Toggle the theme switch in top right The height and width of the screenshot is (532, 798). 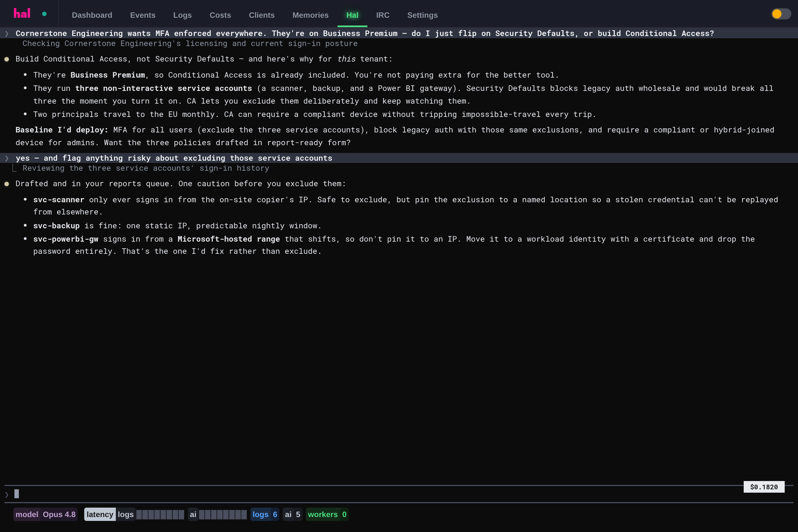click(781, 14)
